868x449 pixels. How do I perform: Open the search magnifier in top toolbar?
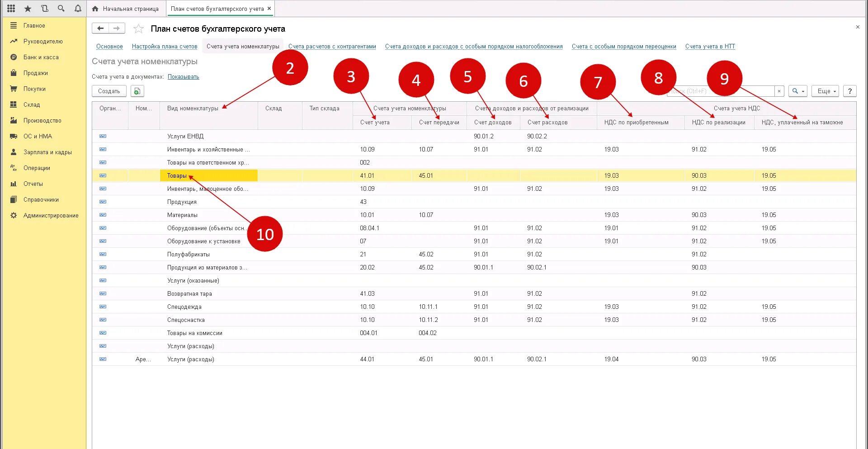(61, 8)
